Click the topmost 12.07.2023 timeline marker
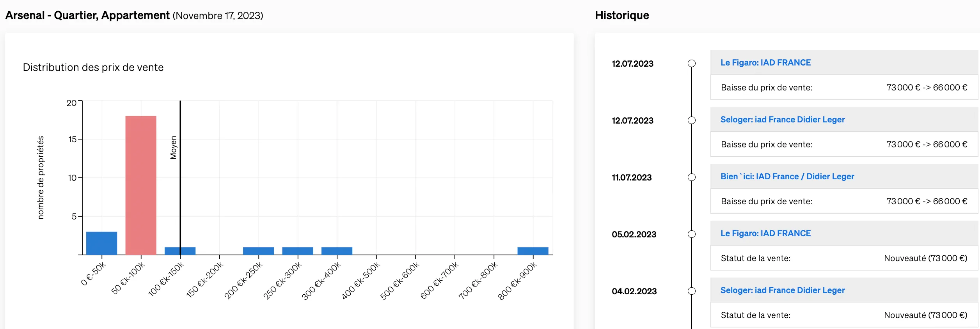The width and height of the screenshot is (980, 329). click(692, 63)
